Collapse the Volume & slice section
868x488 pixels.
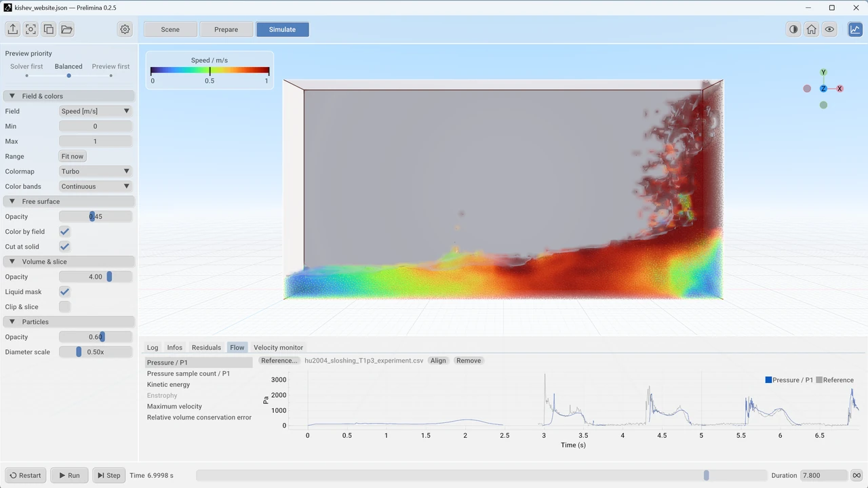coord(69,262)
